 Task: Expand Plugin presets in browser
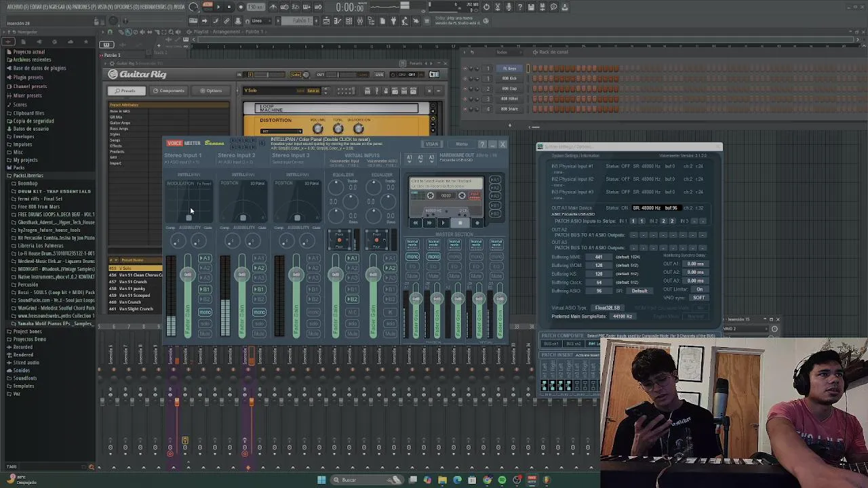(x=28, y=77)
